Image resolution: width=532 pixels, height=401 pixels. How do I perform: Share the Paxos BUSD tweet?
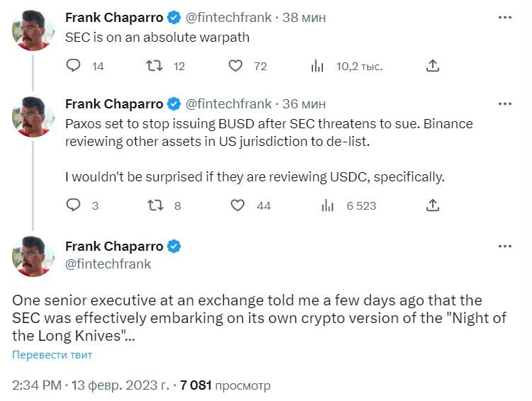tap(433, 205)
